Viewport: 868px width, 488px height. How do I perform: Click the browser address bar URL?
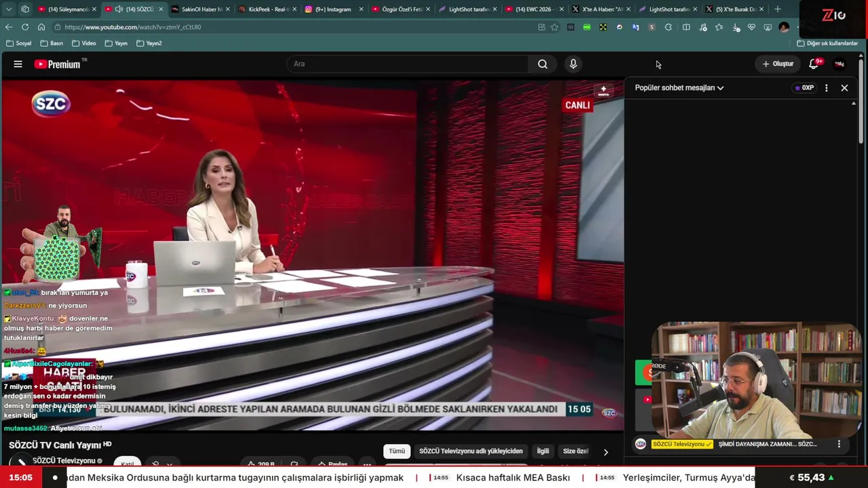click(133, 27)
